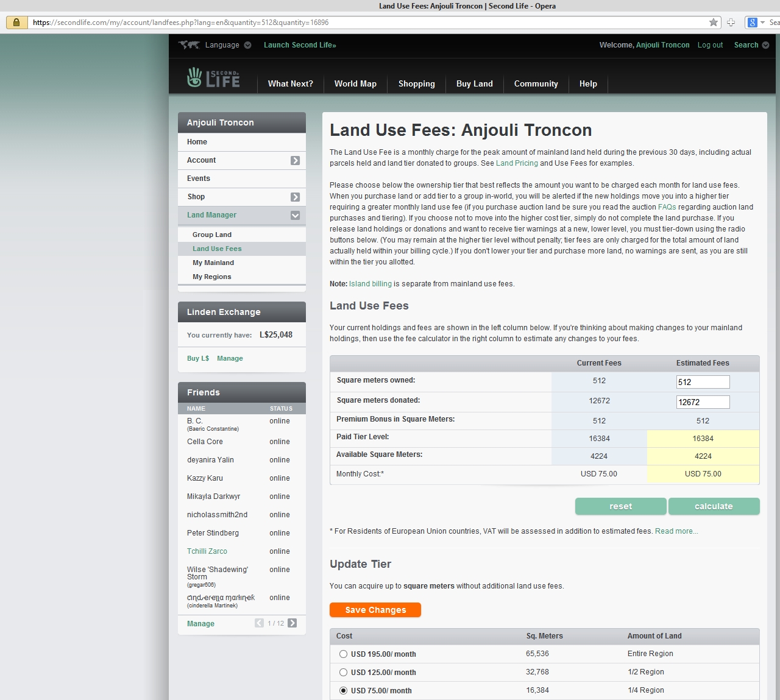Click the Anjouli Troncon welcome name link
Screen dimensions: 780x700
(x=663, y=45)
